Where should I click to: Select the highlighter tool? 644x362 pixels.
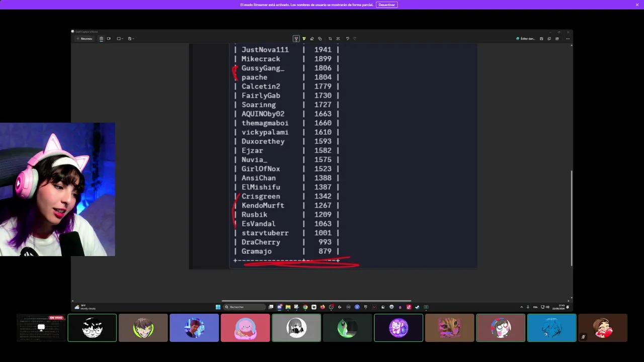[x=304, y=39]
